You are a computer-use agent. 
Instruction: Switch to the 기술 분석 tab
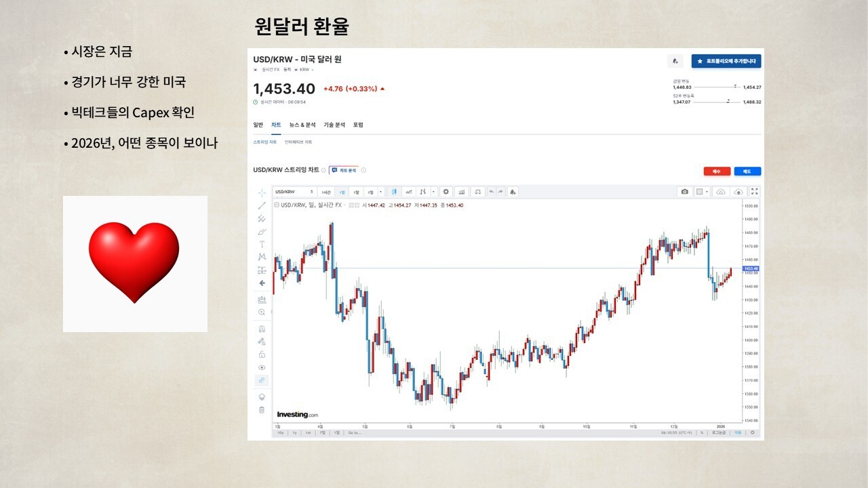pyautogui.click(x=334, y=125)
